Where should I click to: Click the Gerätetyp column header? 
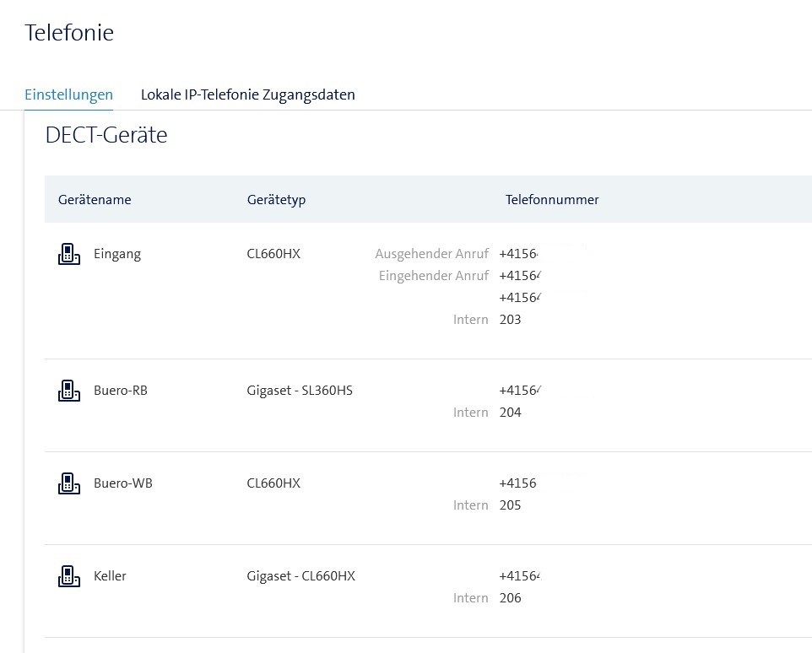276,200
